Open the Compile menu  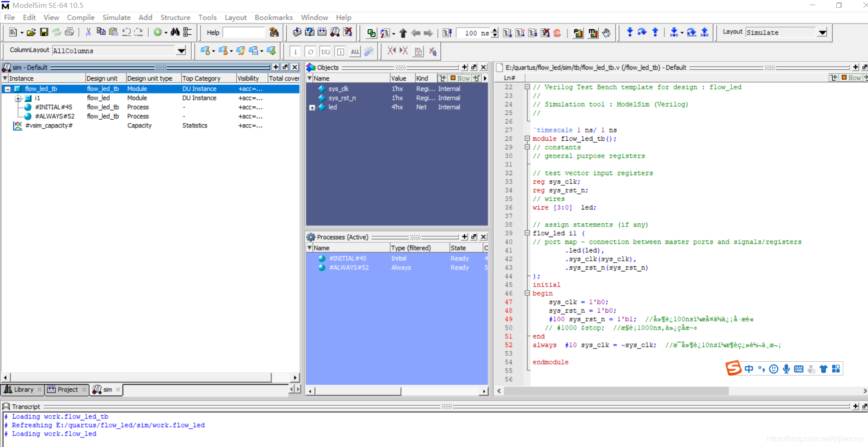(x=81, y=17)
